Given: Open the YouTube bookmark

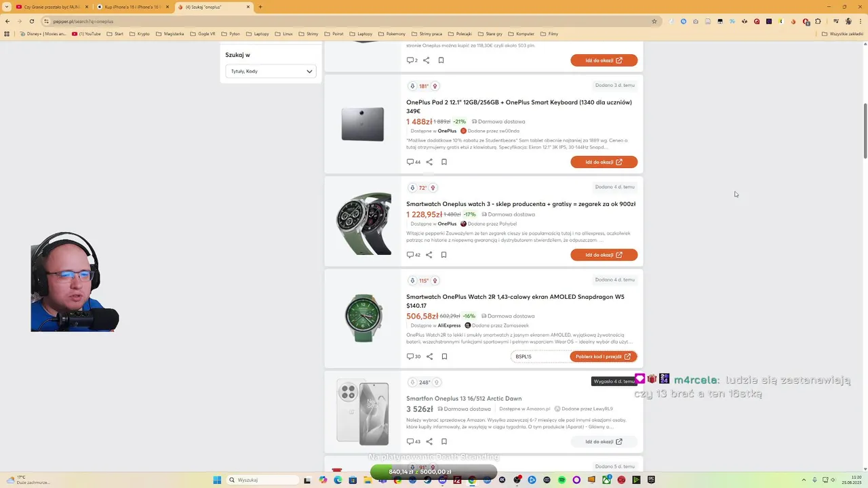Looking at the screenshot, I should point(86,33).
